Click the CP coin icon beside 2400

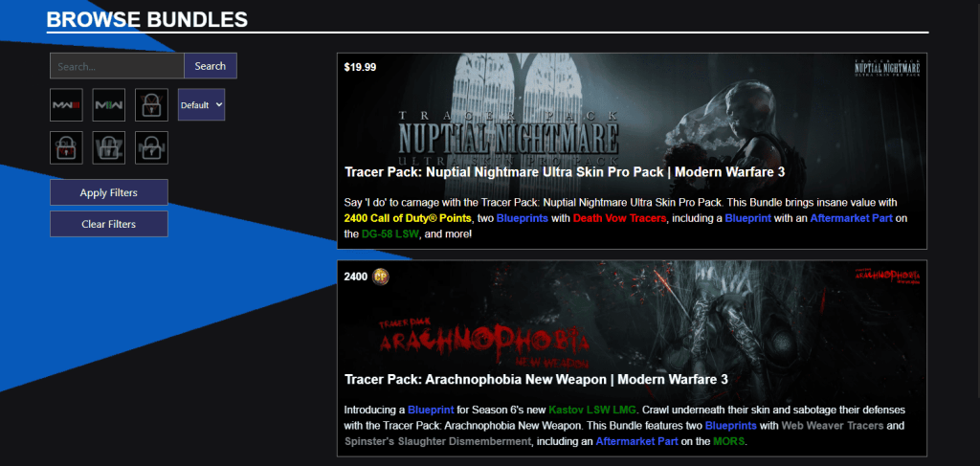(x=381, y=277)
